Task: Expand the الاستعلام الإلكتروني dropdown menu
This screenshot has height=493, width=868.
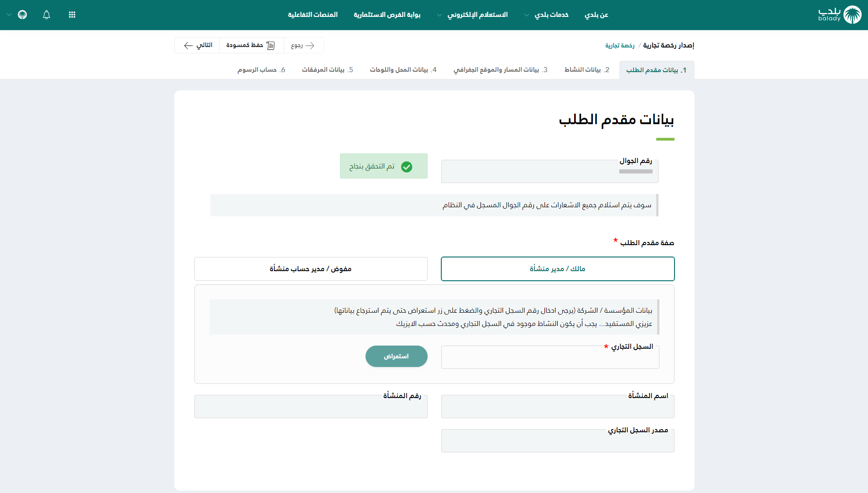Action: click(439, 15)
